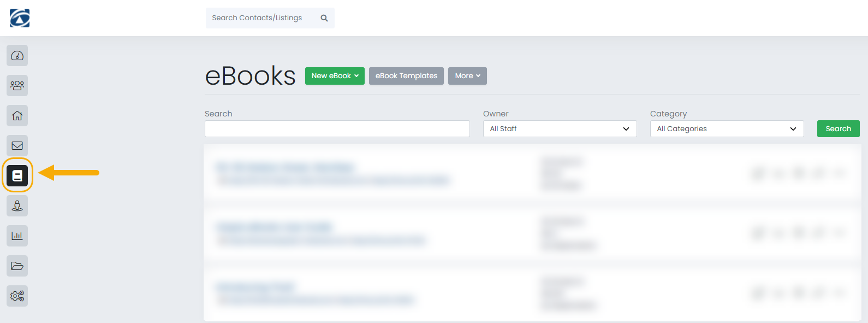Expand the New eBook dropdown button
The image size is (868, 323).
[x=335, y=76]
